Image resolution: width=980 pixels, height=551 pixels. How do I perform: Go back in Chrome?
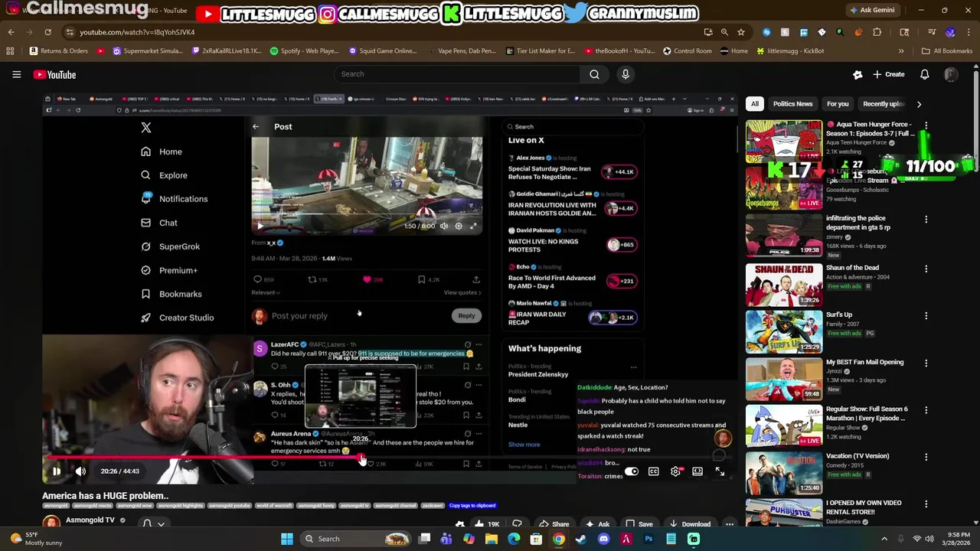pyautogui.click(x=11, y=32)
